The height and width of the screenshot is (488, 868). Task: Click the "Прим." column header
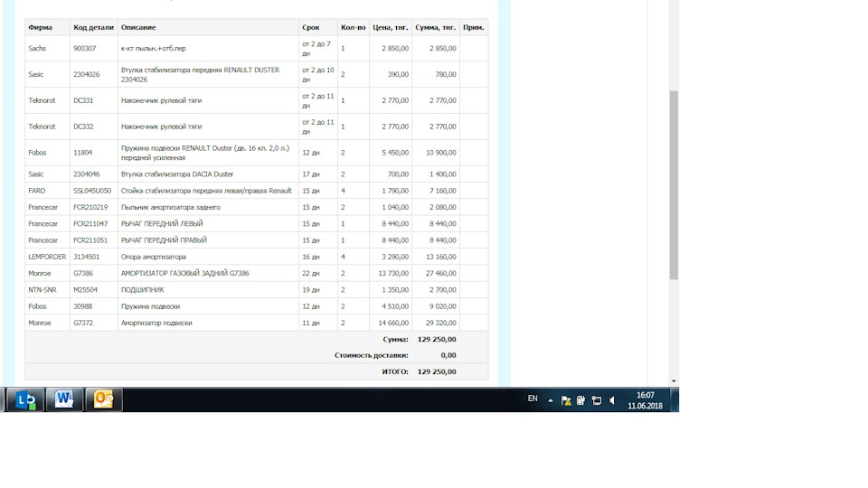(473, 27)
